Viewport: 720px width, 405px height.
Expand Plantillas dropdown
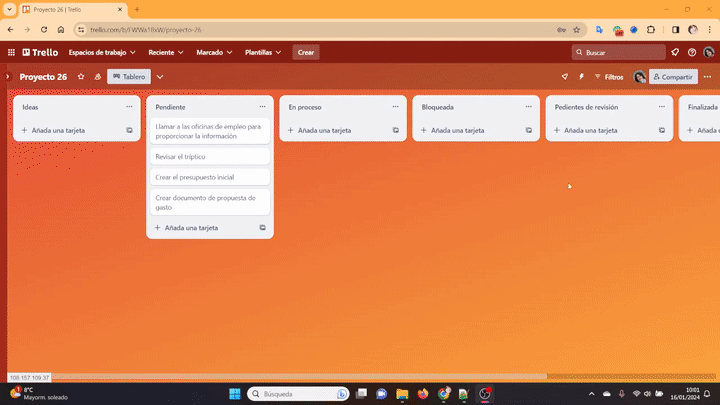(263, 52)
